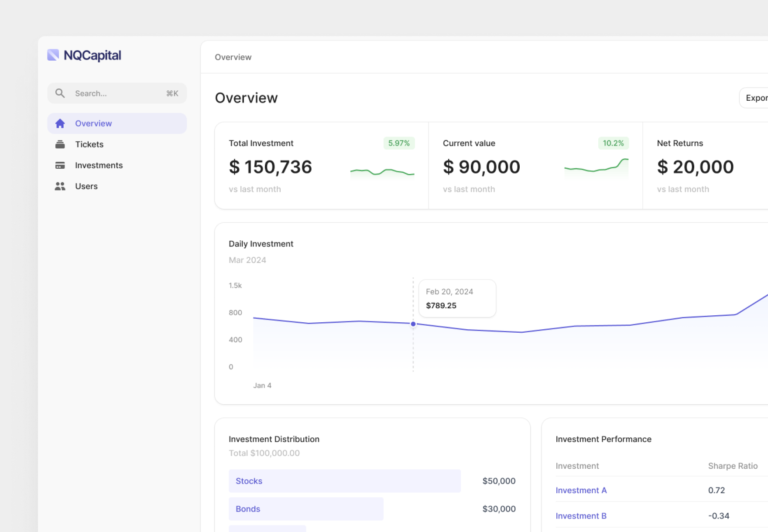Click the 1.5k axis label

point(235,286)
